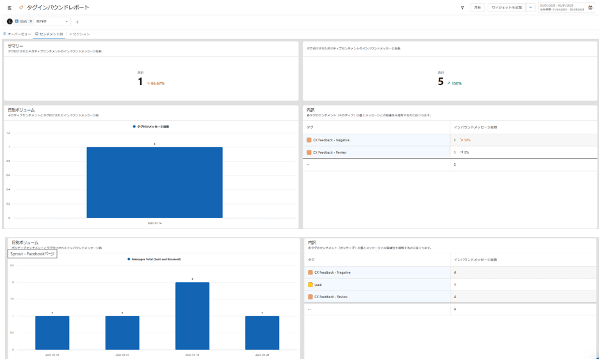This screenshot has height=364, width=608.
Task: Toggle the タグ付けメッセージ総数 legend series
Action: coord(151,127)
